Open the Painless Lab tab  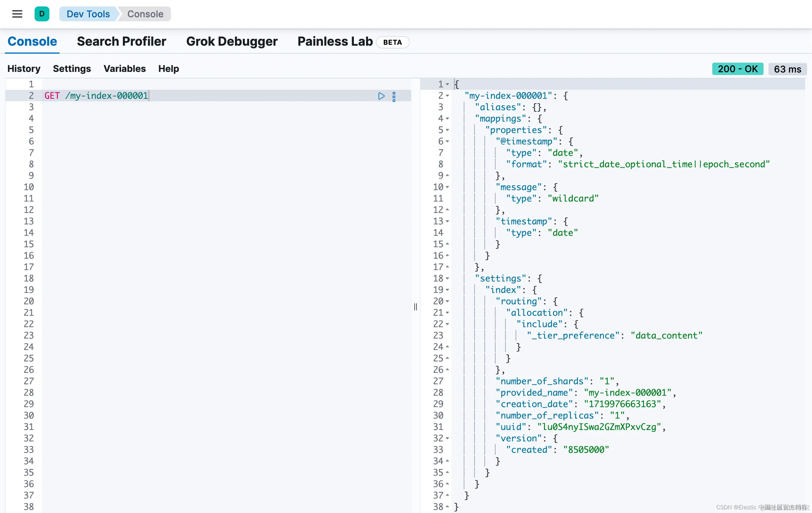point(335,41)
